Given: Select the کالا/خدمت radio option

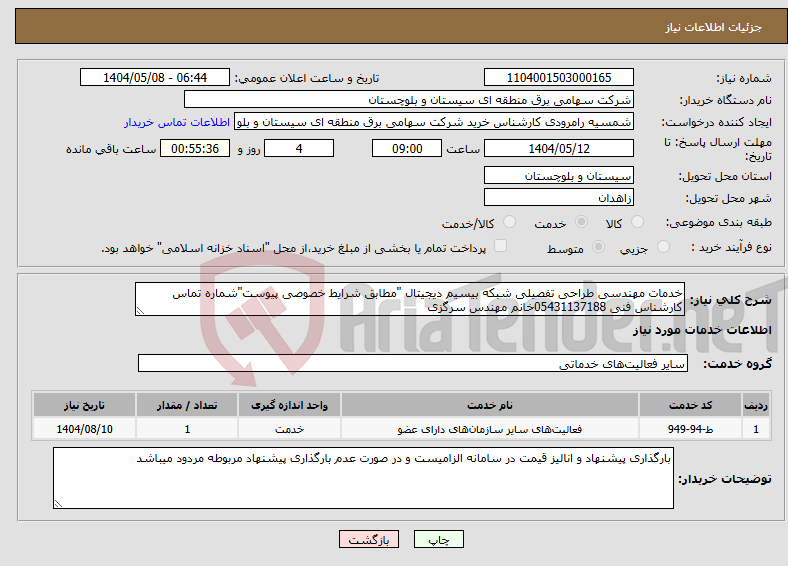Looking at the screenshot, I should pos(510,222).
